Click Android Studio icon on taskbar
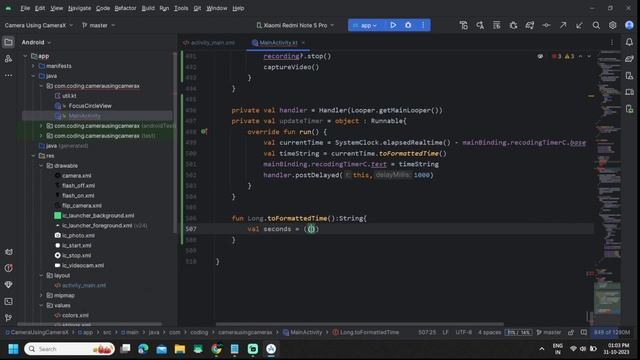Screen dimensions: 640x360 tap(271, 349)
